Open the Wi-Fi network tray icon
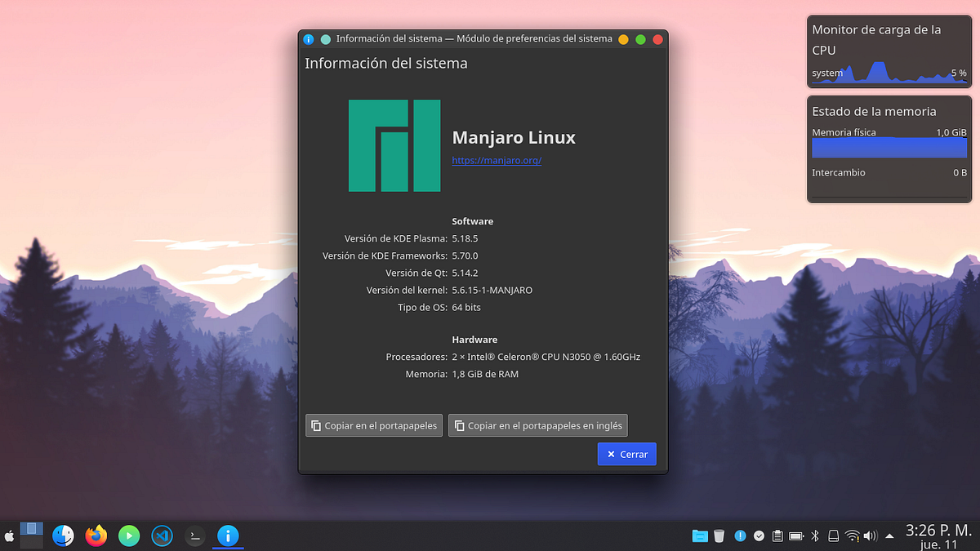 [x=853, y=536]
